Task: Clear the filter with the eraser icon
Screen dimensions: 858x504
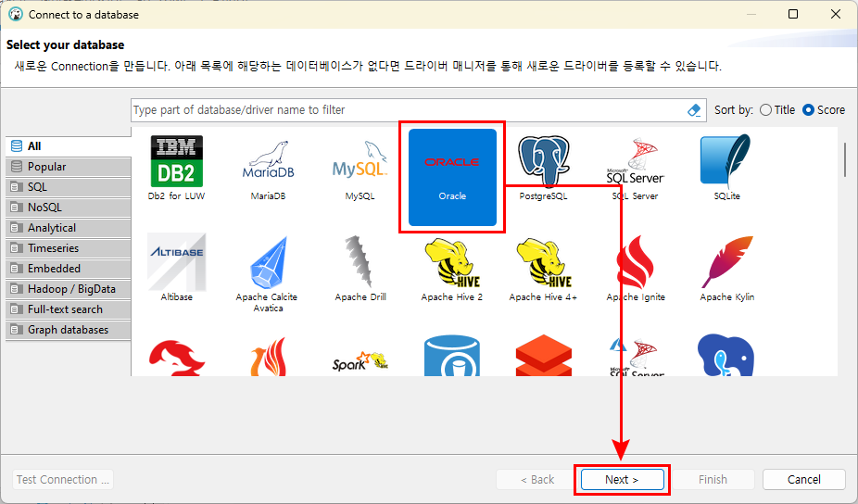Action: 694,110
